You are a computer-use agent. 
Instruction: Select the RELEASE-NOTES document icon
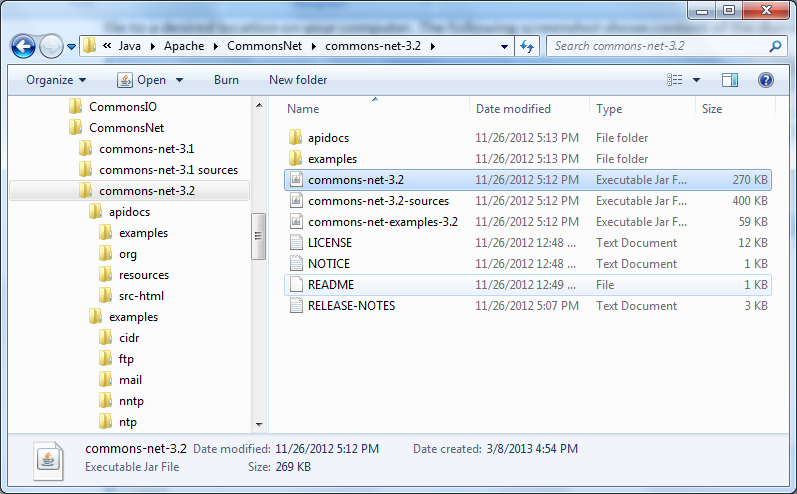(x=296, y=306)
